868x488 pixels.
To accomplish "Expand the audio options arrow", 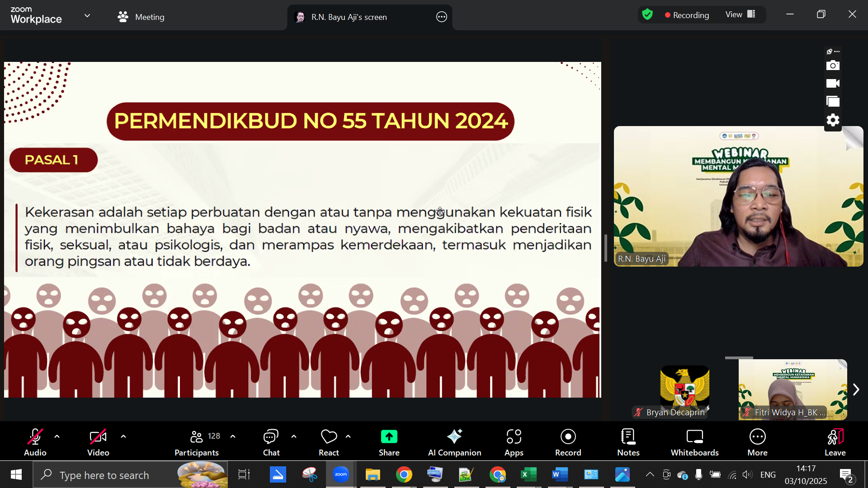I will tap(57, 436).
